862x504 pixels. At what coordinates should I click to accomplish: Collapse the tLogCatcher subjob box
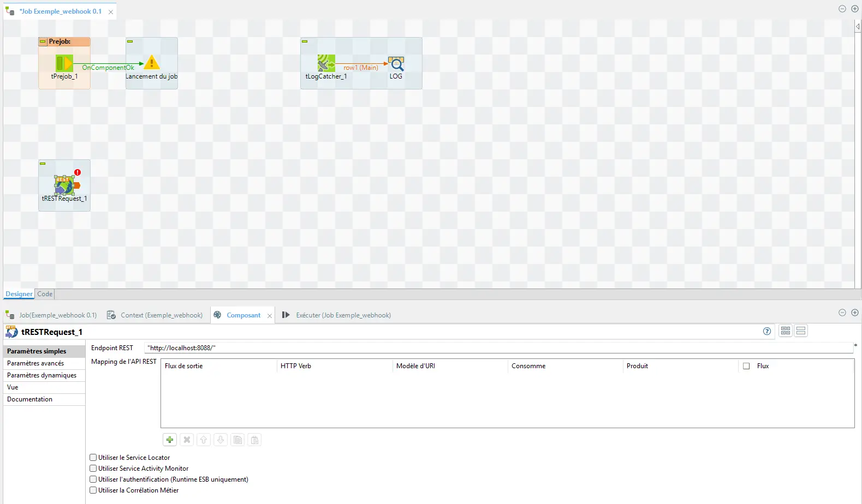(305, 41)
